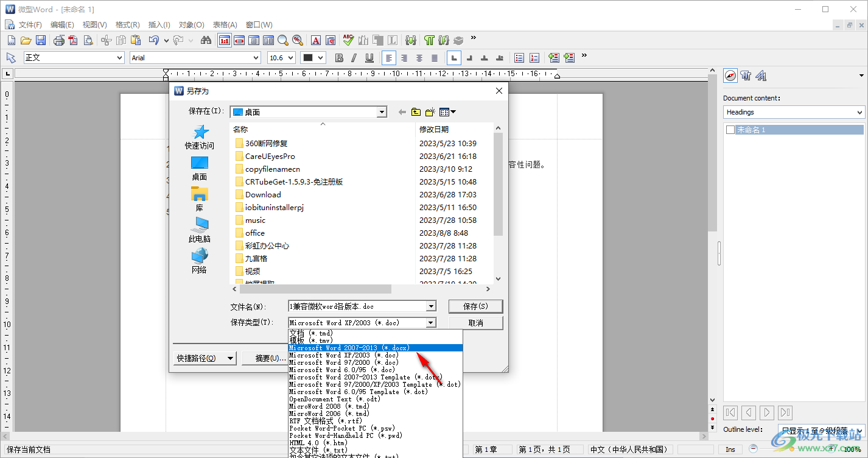
Task: Increase paragraph indent icon
Action: click(569, 58)
